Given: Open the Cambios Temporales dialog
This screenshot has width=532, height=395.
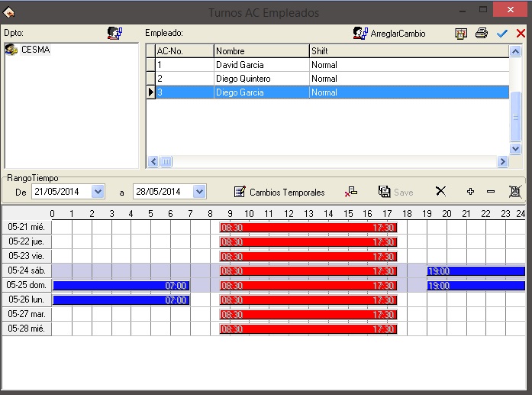Looking at the screenshot, I should coord(279,192).
